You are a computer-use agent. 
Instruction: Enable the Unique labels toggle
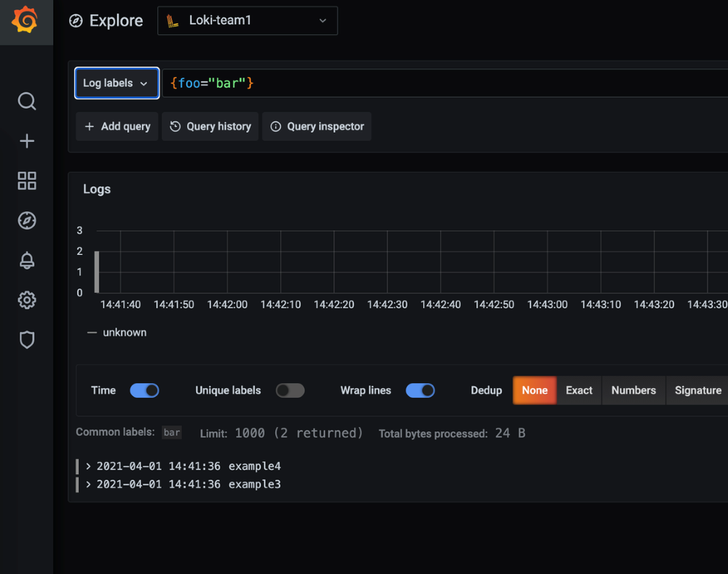290,390
